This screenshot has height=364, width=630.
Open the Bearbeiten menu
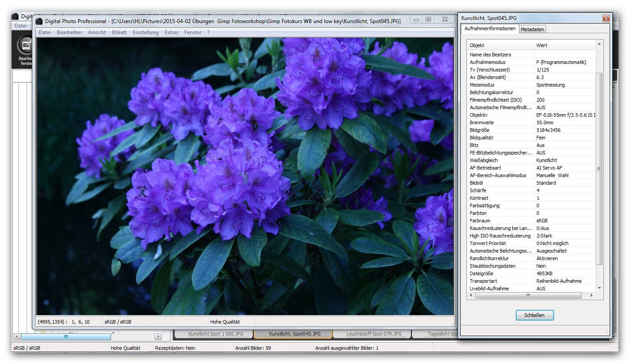(x=69, y=32)
